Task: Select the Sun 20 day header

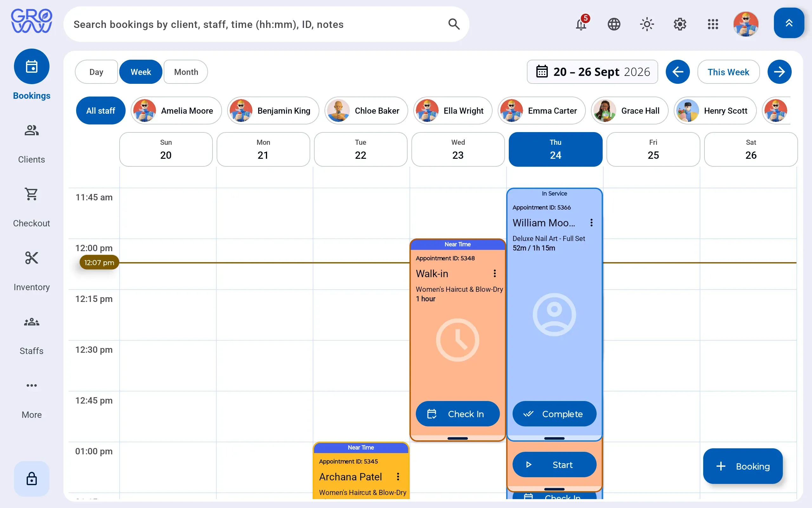Action: (x=166, y=149)
